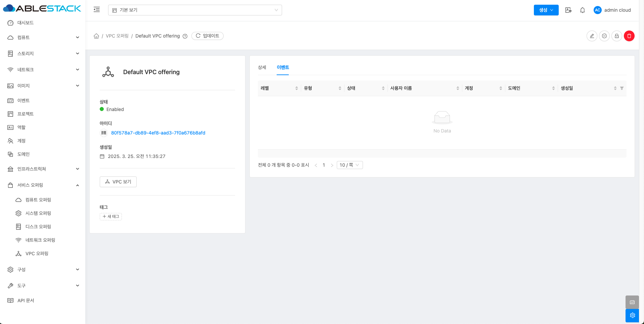Click the VPC 보기 button
Image resolution: width=644 pixels, height=324 pixels.
click(118, 182)
